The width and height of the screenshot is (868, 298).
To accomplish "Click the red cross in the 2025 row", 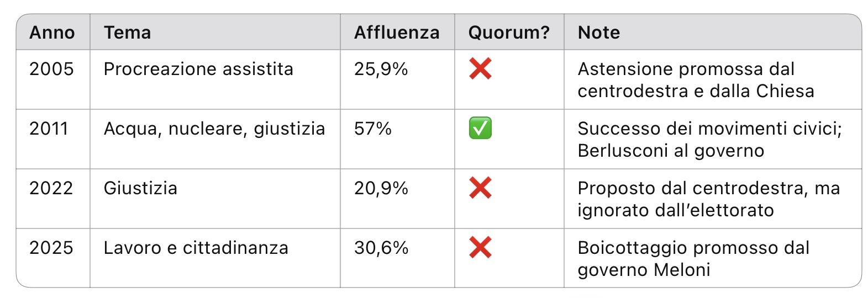I will 480,248.
